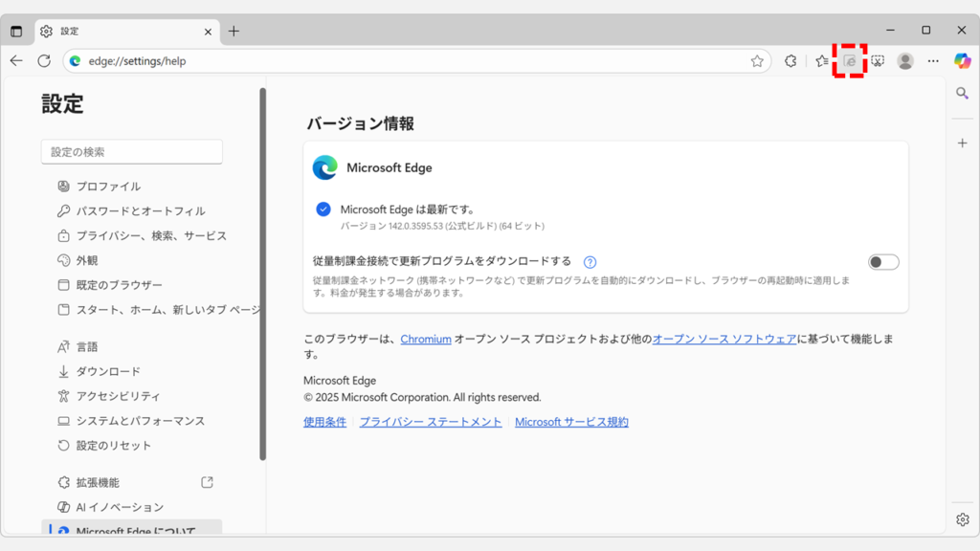This screenshot has height=551, width=980.
Task: Open the Copilot sidebar
Action: click(x=961, y=60)
